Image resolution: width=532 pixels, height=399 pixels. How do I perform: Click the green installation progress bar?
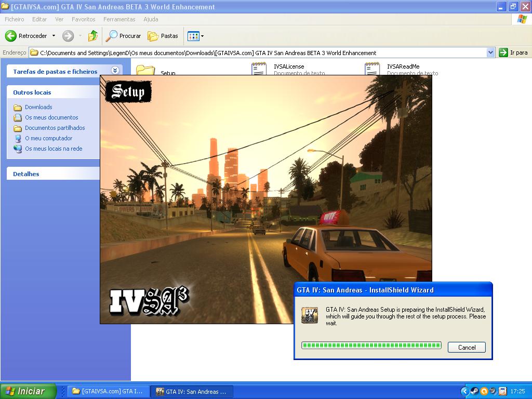(371, 345)
